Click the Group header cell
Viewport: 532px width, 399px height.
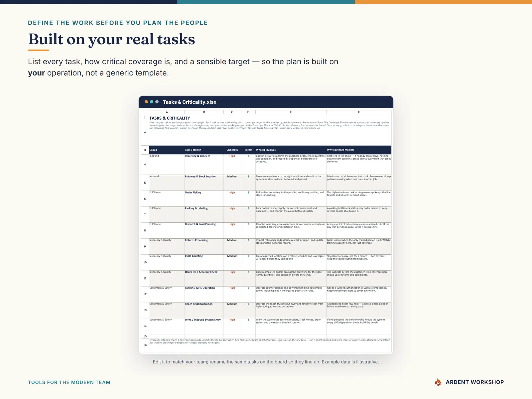click(x=167, y=150)
